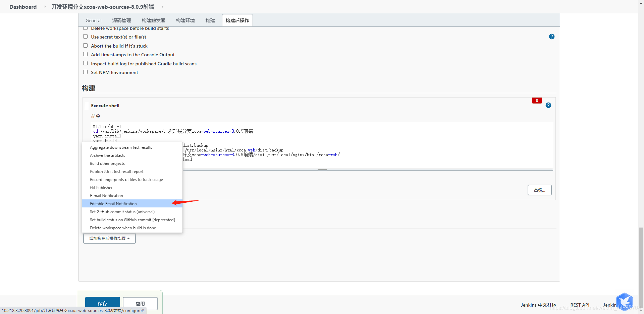This screenshot has width=644, height=314.
Task: Open help icon for Execute shell
Action: click(548, 105)
